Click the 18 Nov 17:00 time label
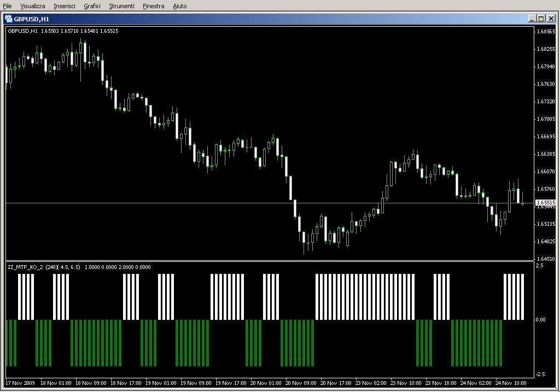 126,383
